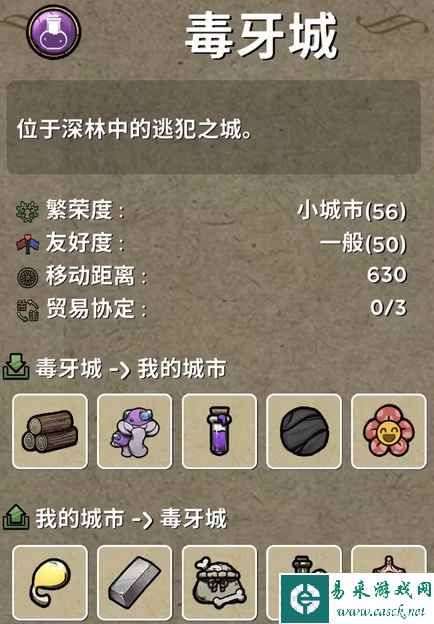Select the yellow seed export item

50,583
